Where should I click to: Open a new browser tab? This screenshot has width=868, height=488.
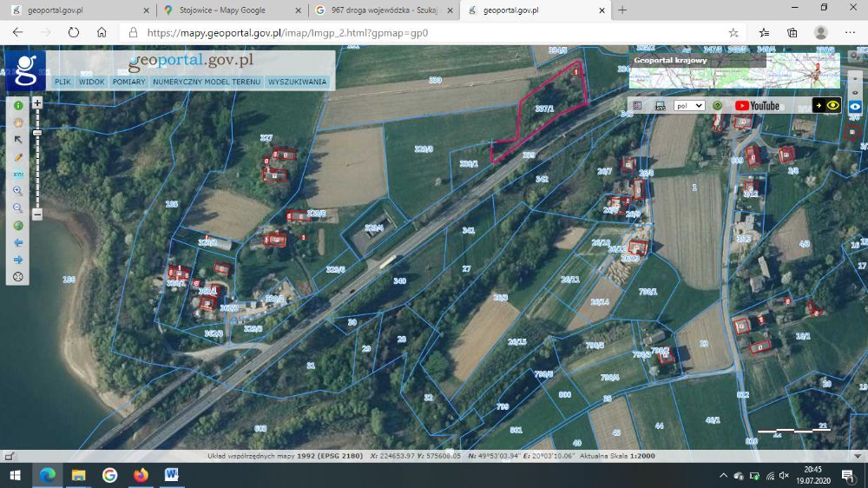(622, 10)
